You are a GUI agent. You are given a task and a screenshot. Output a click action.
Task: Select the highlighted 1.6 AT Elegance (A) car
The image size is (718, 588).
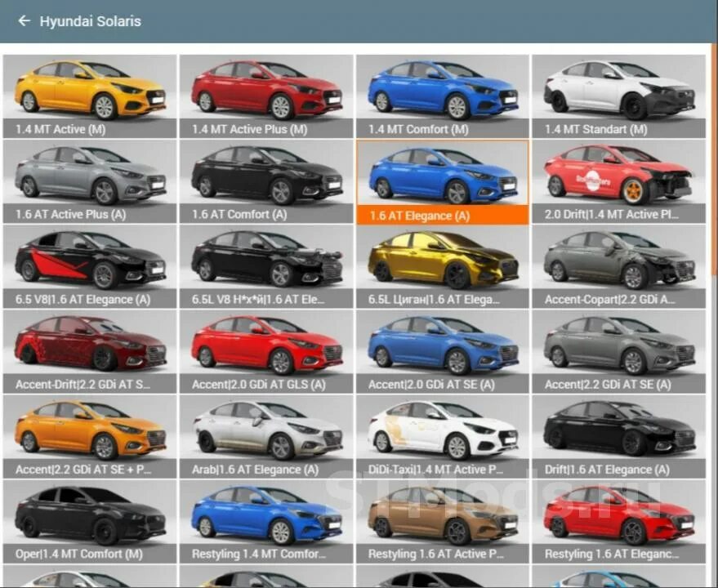tap(443, 182)
